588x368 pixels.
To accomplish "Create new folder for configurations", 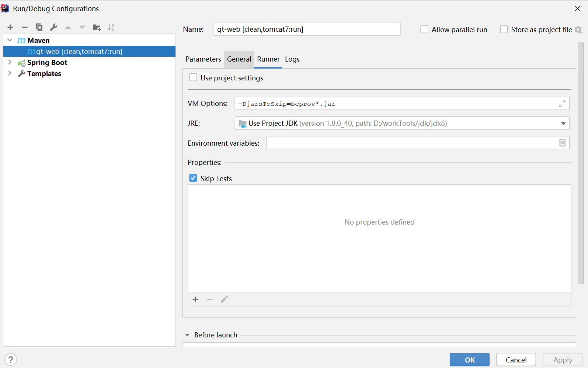I will 97,27.
